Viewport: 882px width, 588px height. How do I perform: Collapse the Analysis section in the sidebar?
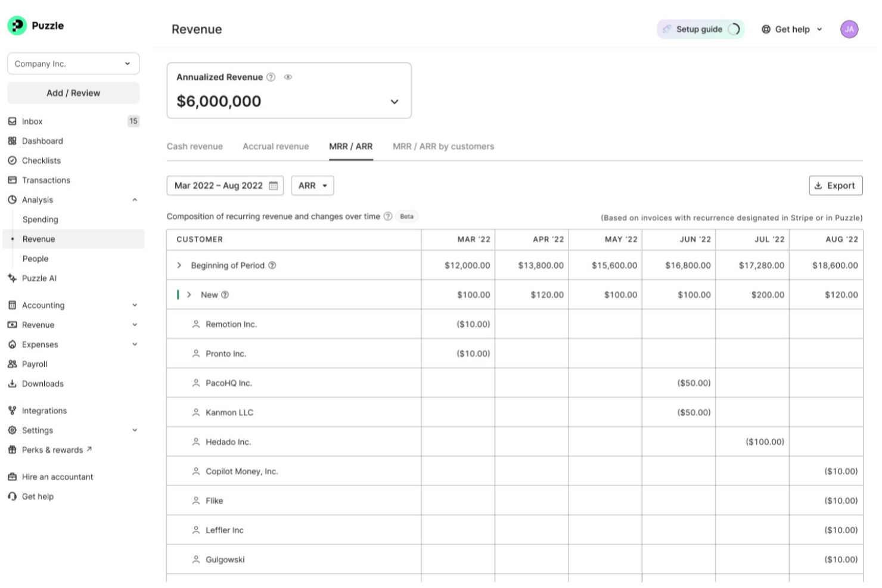click(135, 200)
